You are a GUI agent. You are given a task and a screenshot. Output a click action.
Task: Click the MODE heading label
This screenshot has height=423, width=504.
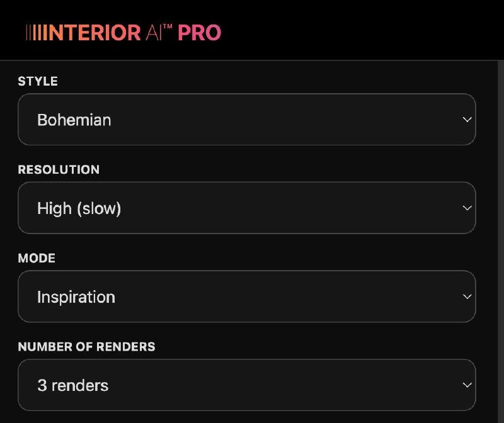click(37, 258)
